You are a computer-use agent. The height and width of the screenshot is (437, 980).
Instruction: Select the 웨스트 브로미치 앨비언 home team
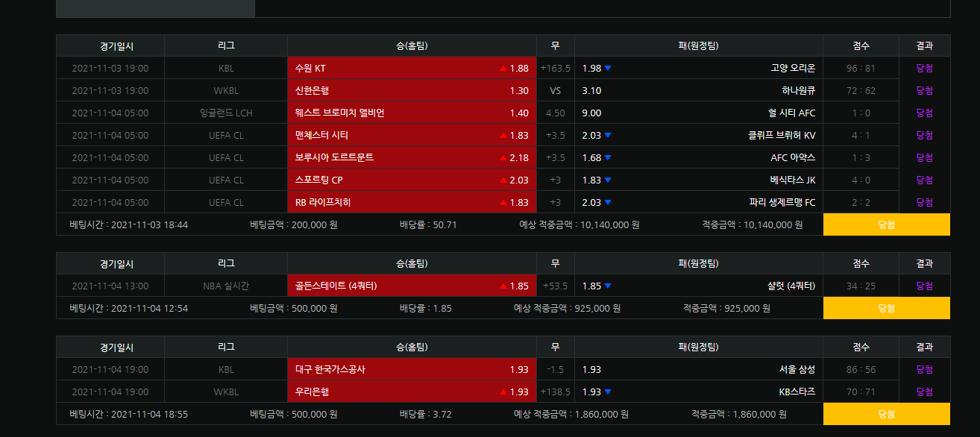tap(412, 113)
